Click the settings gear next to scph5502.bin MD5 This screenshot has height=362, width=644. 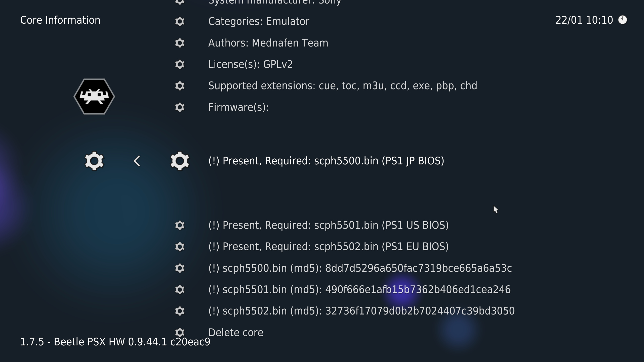[180, 311]
